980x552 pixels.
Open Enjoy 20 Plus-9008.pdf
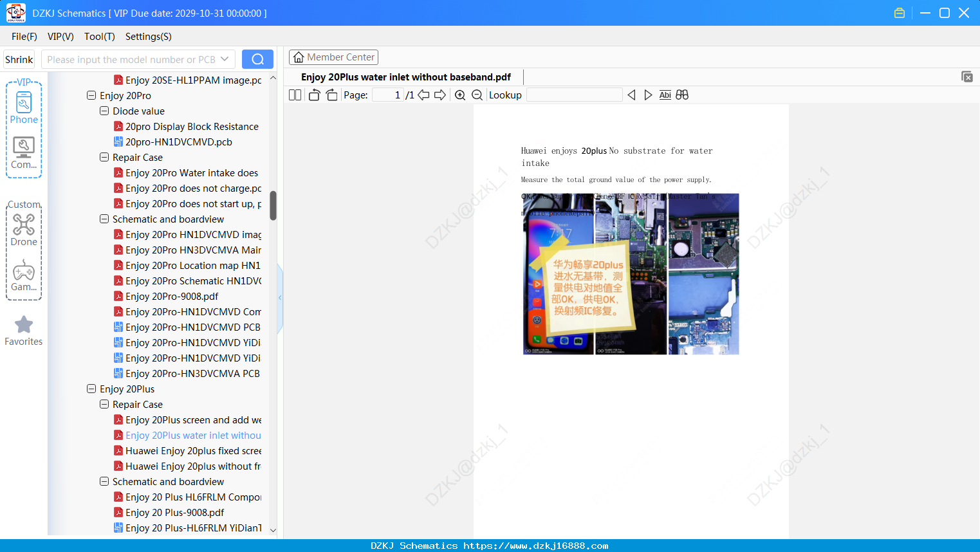[x=169, y=513]
